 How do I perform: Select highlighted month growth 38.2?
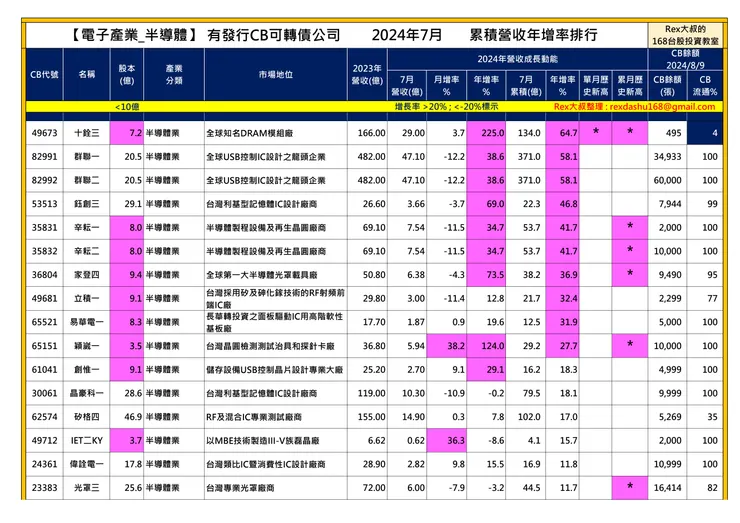pos(446,346)
